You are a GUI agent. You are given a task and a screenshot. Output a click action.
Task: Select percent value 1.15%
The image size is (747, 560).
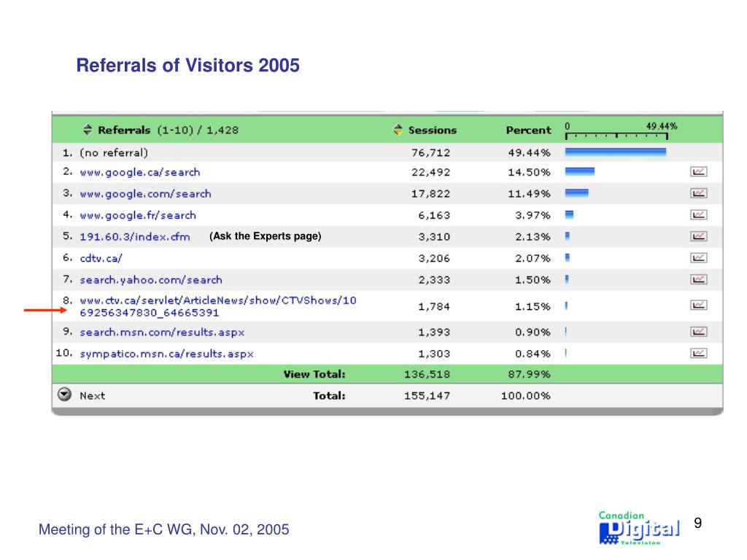(533, 307)
